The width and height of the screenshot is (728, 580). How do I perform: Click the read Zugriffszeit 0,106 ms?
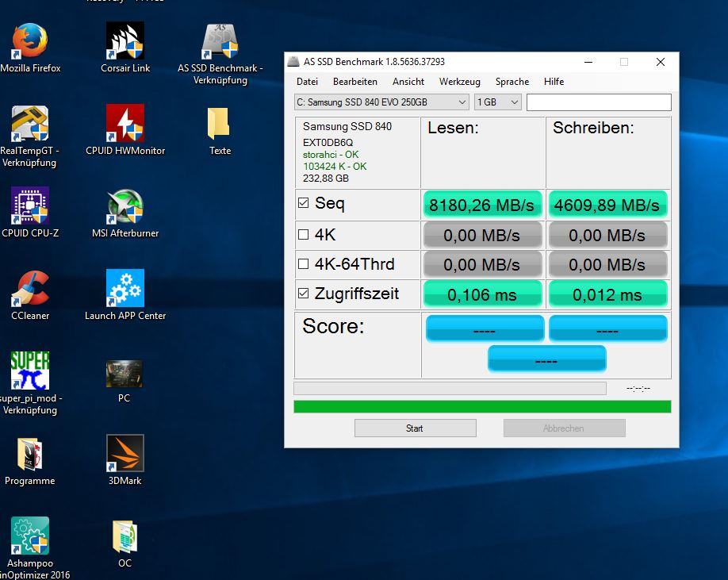[482, 294]
